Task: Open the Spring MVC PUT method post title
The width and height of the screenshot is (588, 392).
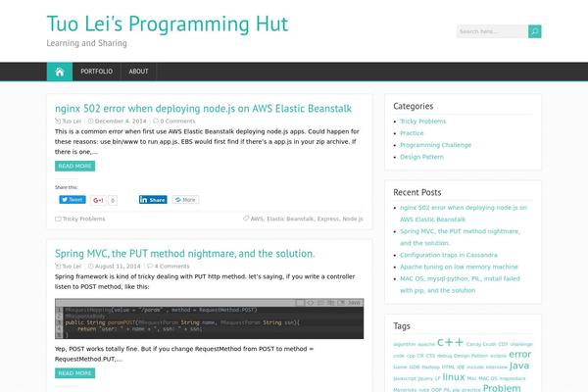Action: [184, 254]
